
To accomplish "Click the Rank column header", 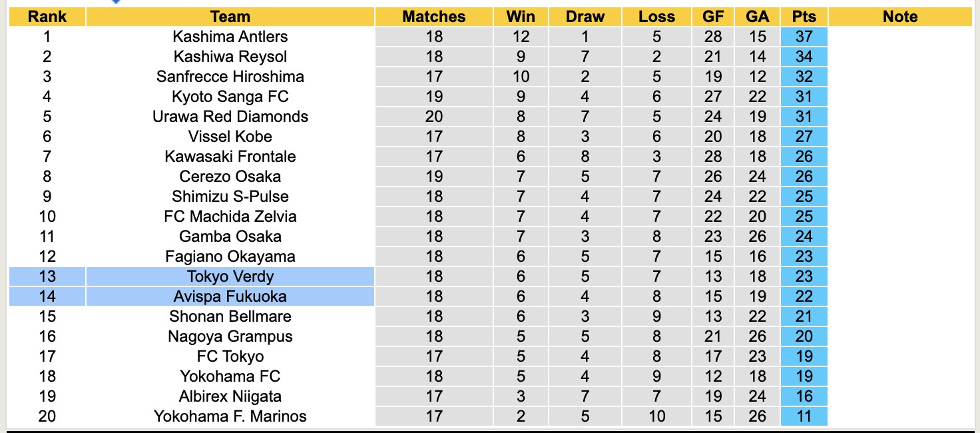I will pyautogui.click(x=47, y=17).
